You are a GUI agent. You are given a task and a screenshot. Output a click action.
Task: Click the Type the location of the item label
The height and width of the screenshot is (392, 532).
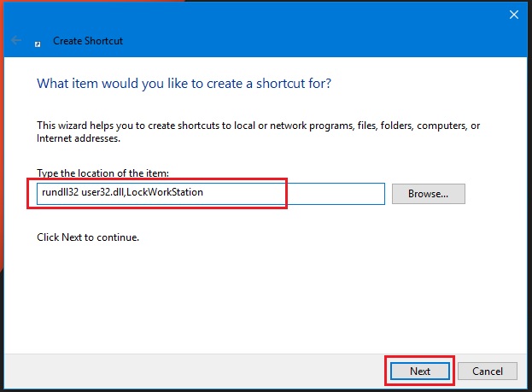pos(103,173)
